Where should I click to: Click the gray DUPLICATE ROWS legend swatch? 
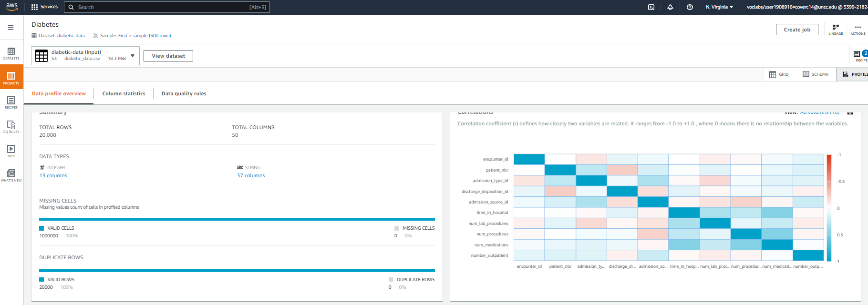[391, 280]
